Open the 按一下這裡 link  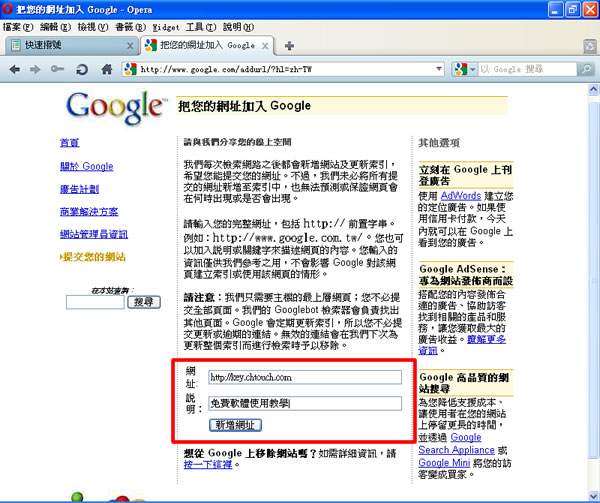(x=208, y=465)
